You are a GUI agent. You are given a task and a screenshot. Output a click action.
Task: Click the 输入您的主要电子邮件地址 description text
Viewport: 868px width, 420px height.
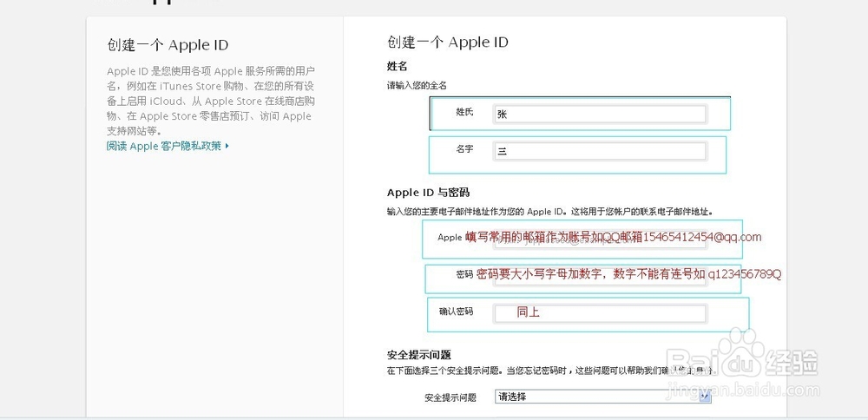pos(550,212)
